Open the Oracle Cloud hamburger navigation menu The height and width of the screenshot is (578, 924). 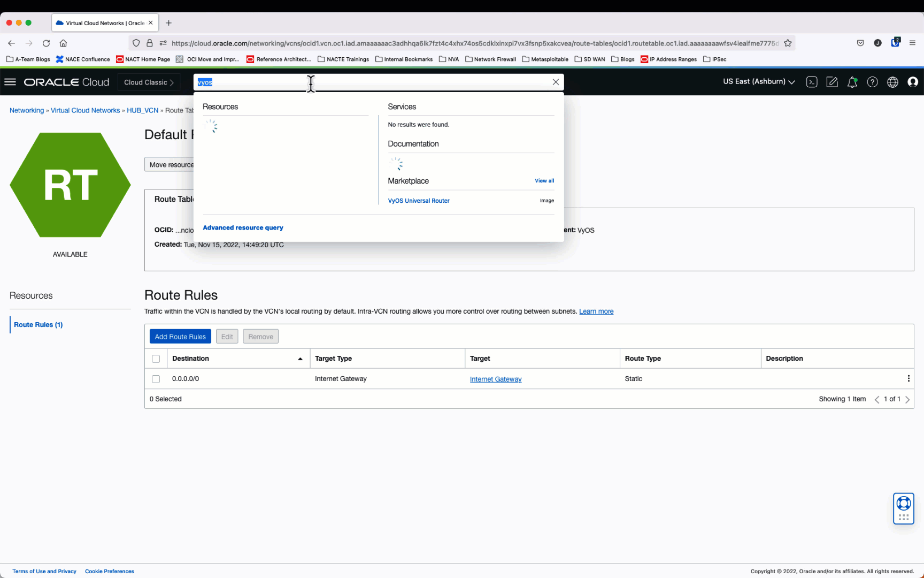pyautogui.click(x=10, y=82)
